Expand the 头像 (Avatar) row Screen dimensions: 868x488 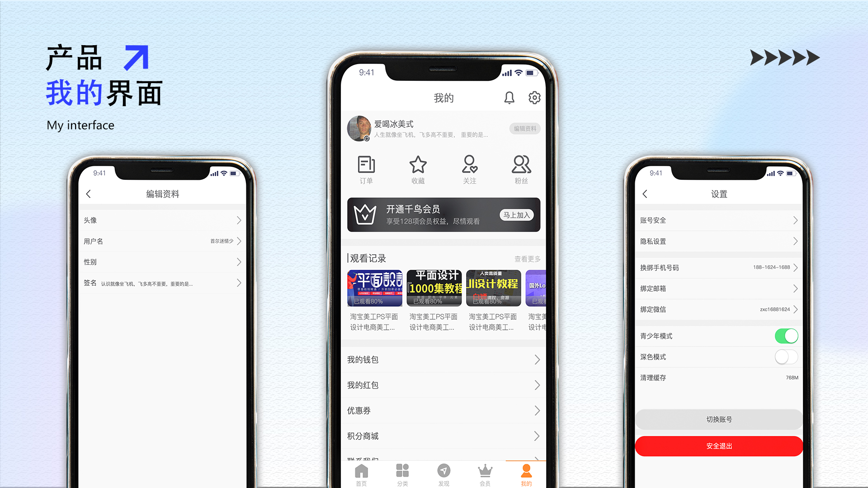[x=161, y=220]
